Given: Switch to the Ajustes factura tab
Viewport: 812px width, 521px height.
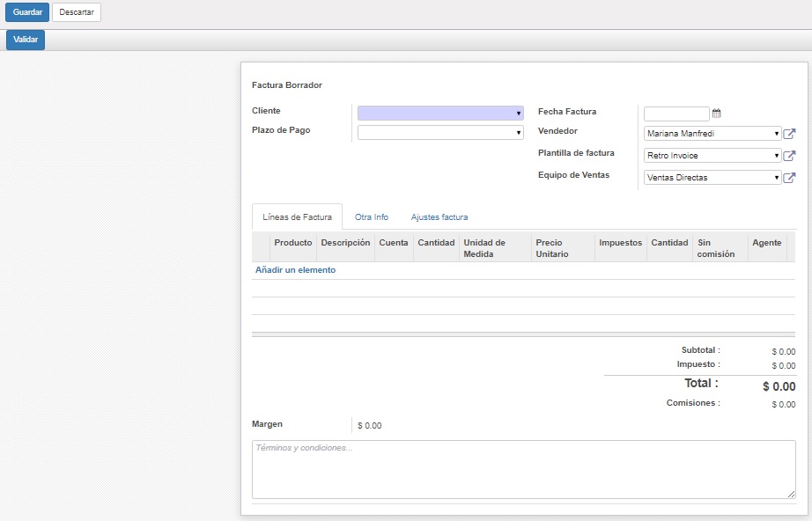Looking at the screenshot, I should coord(439,217).
